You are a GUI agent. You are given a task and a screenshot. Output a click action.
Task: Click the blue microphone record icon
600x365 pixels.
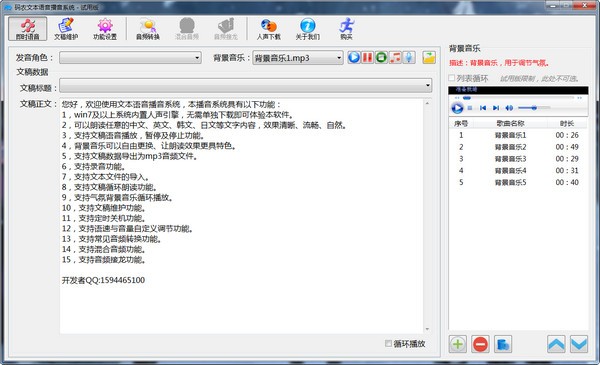[x=409, y=57]
